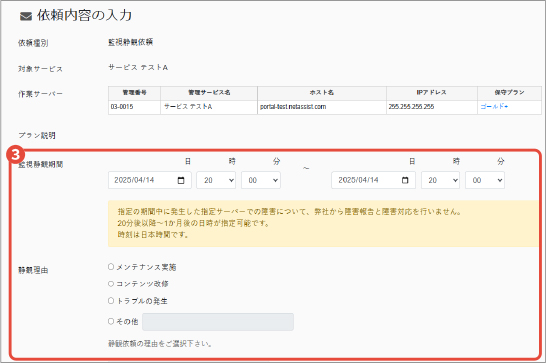The image size is (546, 363).
Task: Click the 依頼内容の入力 heading
Action: [85, 16]
